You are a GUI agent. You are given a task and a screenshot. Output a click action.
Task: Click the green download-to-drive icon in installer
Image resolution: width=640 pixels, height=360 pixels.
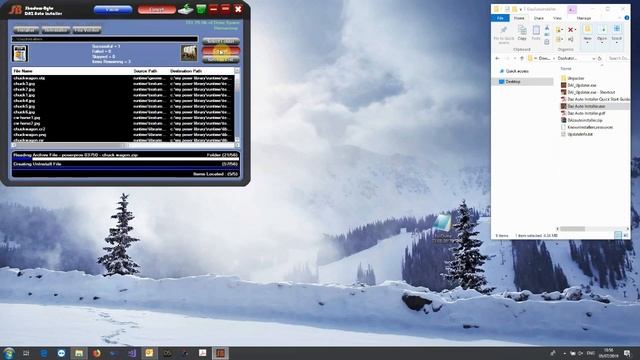tap(186, 9)
